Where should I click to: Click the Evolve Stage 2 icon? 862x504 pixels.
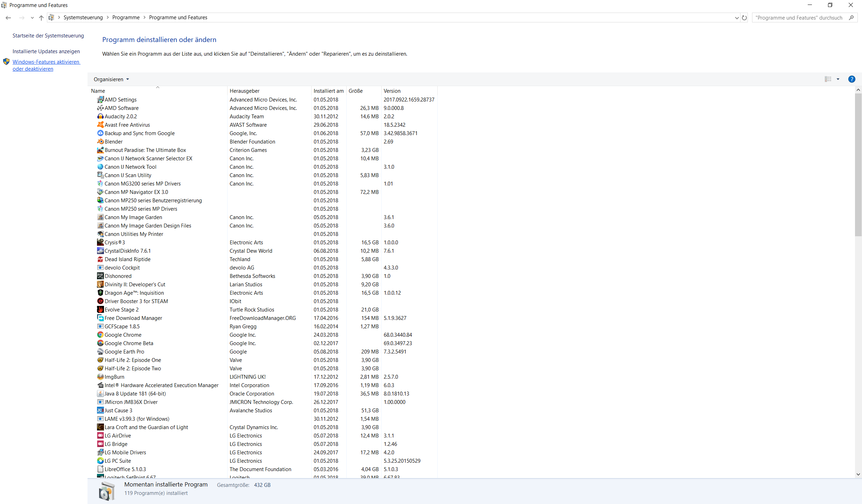coord(100,309)
